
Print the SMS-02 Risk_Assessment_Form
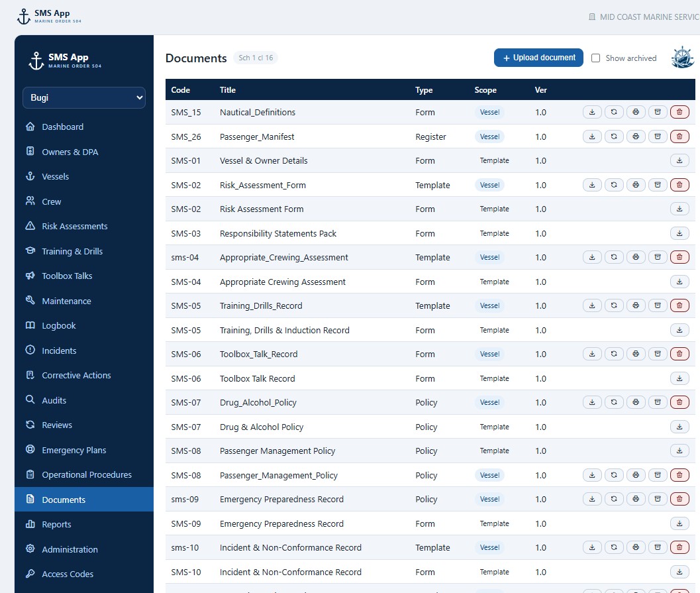point(636,184)
